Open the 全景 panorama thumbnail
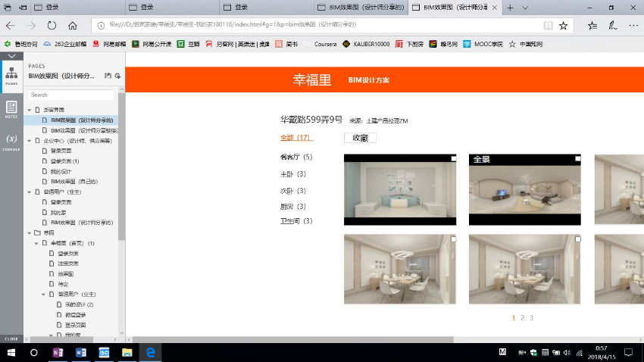The height and width of the screenshot is (362, 644). coord(525,189)
